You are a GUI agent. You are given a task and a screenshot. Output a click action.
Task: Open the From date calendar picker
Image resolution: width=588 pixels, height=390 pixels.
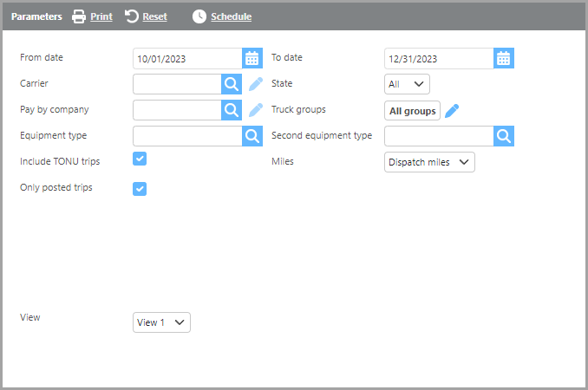tap(252, 58)
